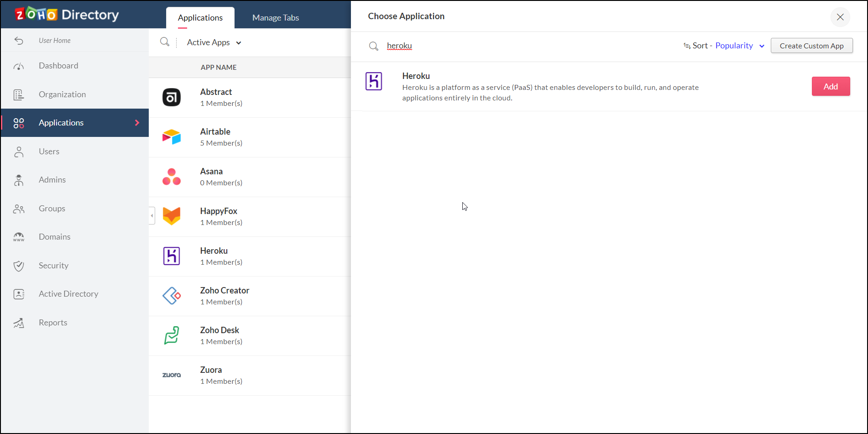Click the Abstract app logo
This screenshot has width=868, height=434.
(x=172, y=97)
